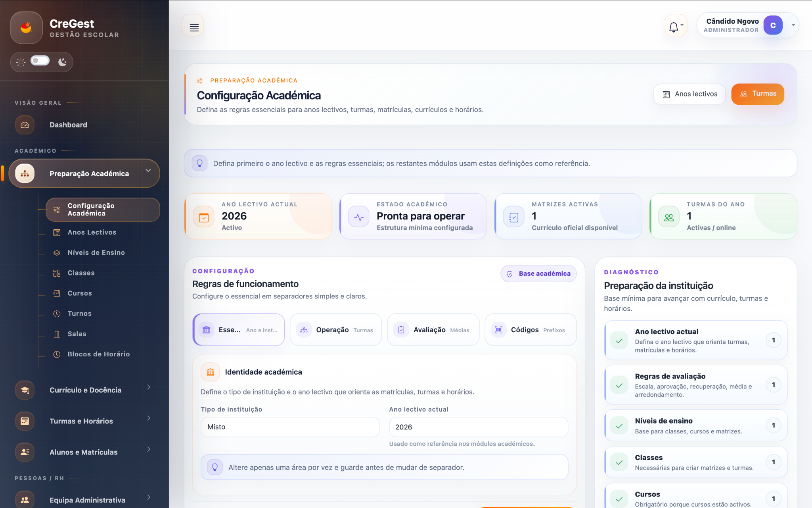Screen dimensions: 812x508
Task: Open Salas in the sidebar
Action: pos(77,334)
